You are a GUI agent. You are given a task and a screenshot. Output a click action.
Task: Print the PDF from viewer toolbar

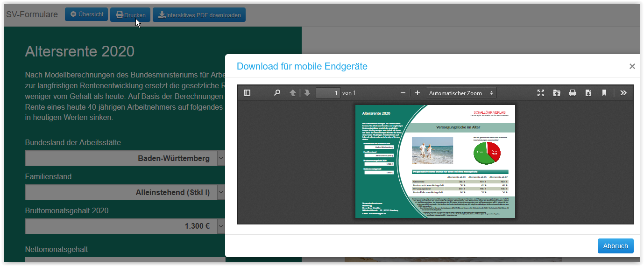(573, 93)
